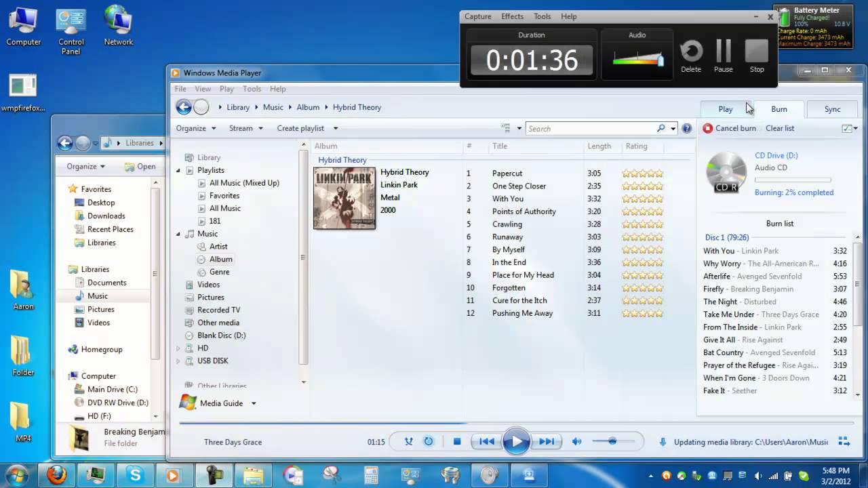Select the Artist view in the library tree

pos(218,246)
